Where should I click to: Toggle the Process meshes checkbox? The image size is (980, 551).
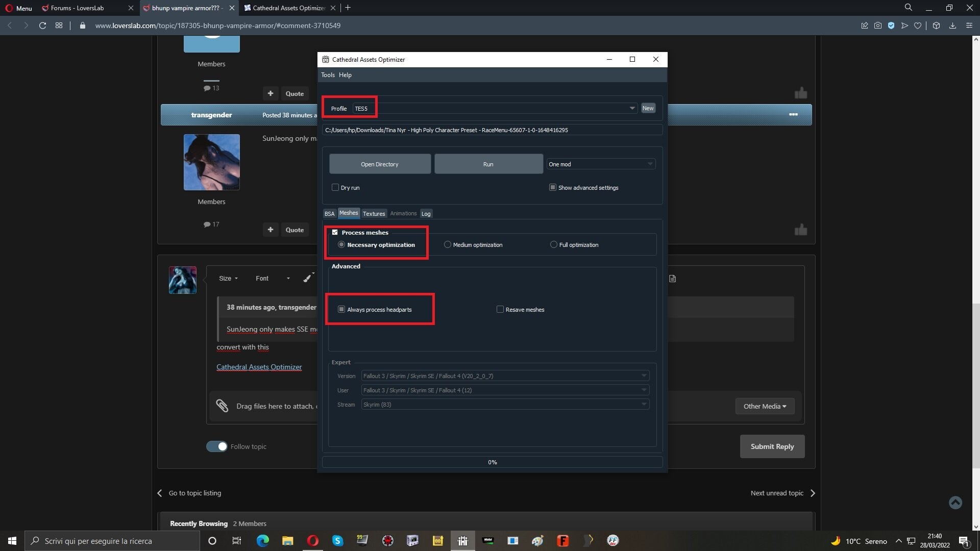335,232
